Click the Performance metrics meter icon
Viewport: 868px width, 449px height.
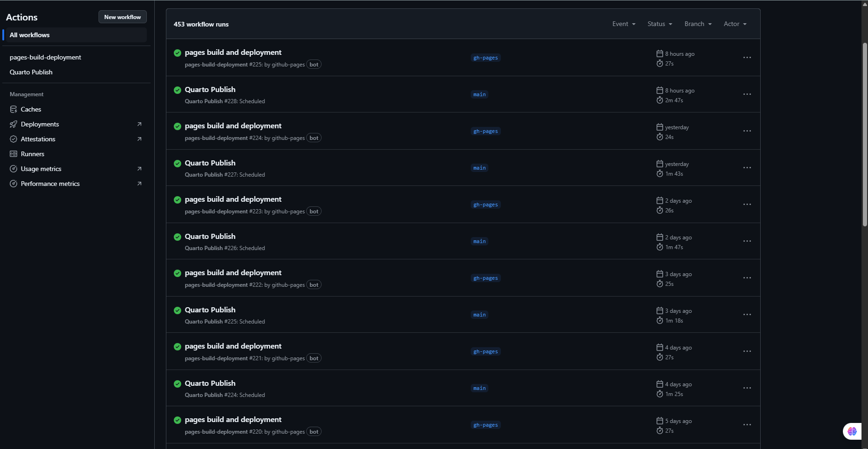(x=13, y=184)
